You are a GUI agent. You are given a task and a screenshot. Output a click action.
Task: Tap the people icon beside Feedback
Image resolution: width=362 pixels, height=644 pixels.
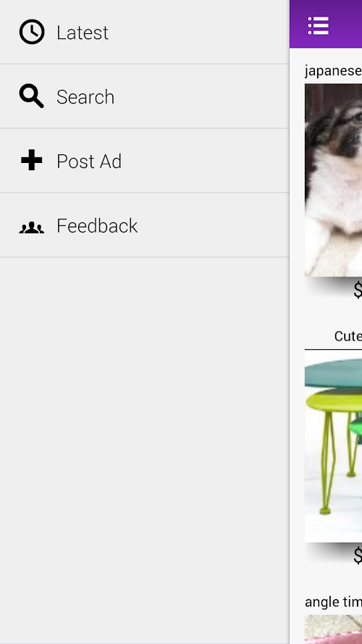click(x=32, y=227)
